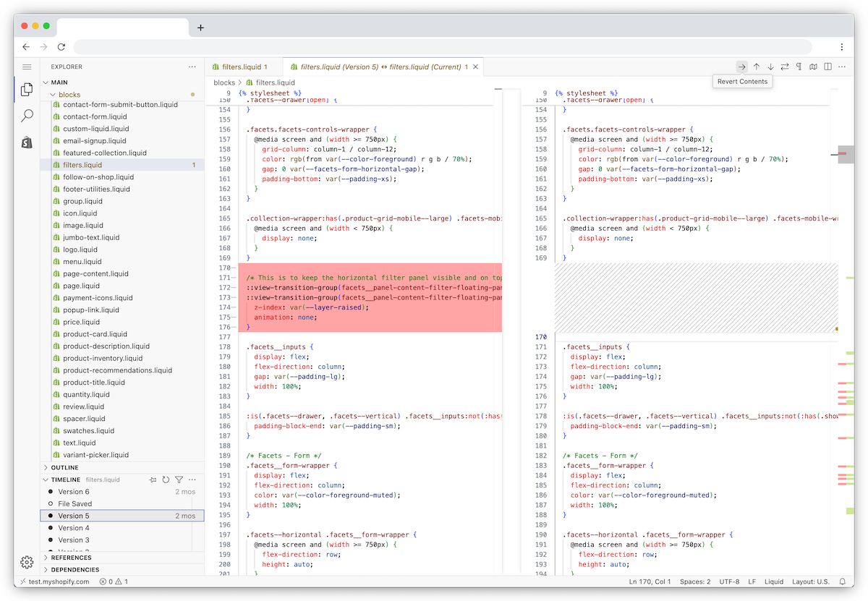Image resolution: width=868 pixels, height=601 pixels.
Task: Select Version 4 timeline entry
Action: [x=122, y=528]
